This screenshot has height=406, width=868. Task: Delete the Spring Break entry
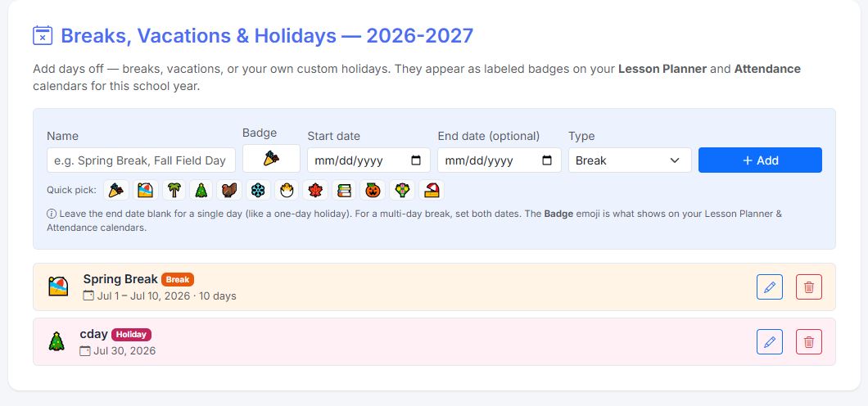pyautogui.click(x=809, y=287)
